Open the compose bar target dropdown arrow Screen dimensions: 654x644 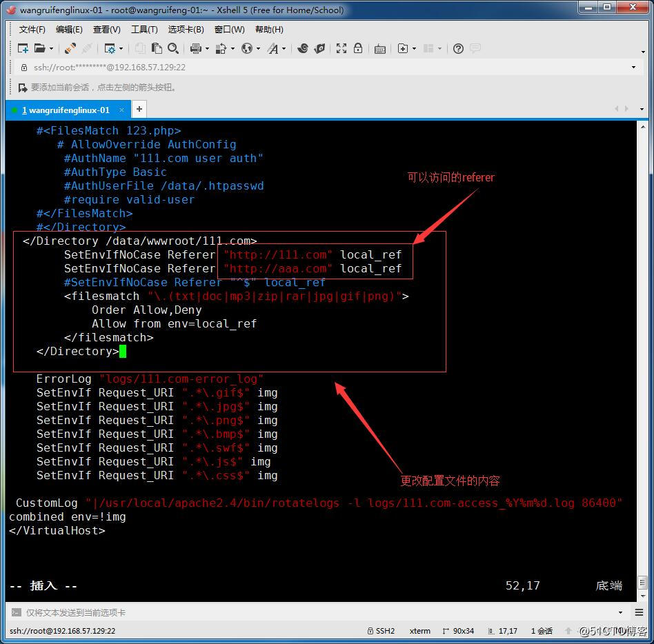tap(621, 612)
